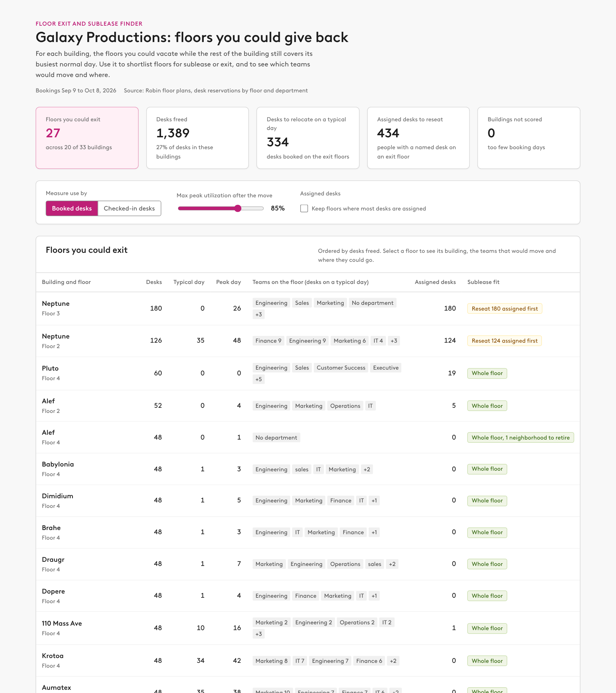Click the No department chip on Alef Floor 4
Viewport: 616px width, 693px height.
[x=276, y=437]
